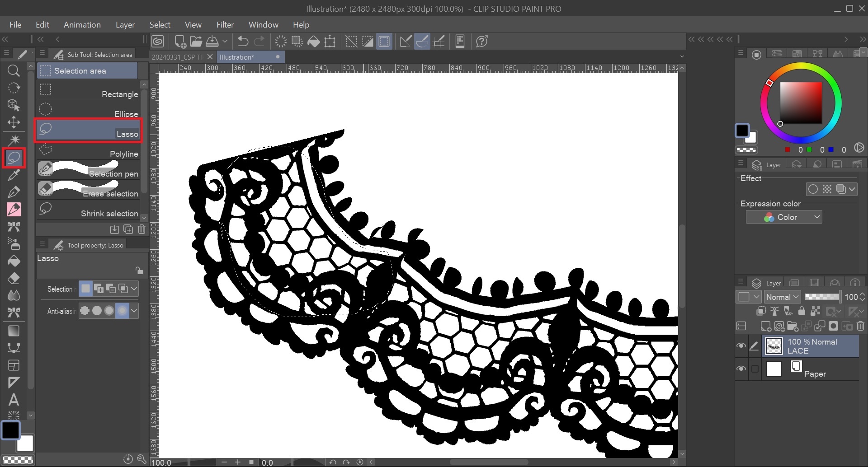This screenshot has height=467, width=868.
Task: Delete layer using trash icon
Action: 860,326
